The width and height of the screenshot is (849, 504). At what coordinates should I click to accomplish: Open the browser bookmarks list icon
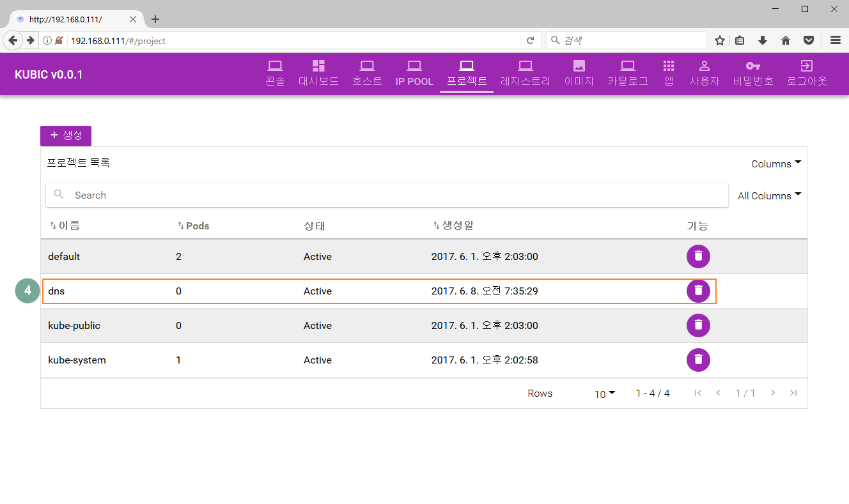click(x=740, y=40)
